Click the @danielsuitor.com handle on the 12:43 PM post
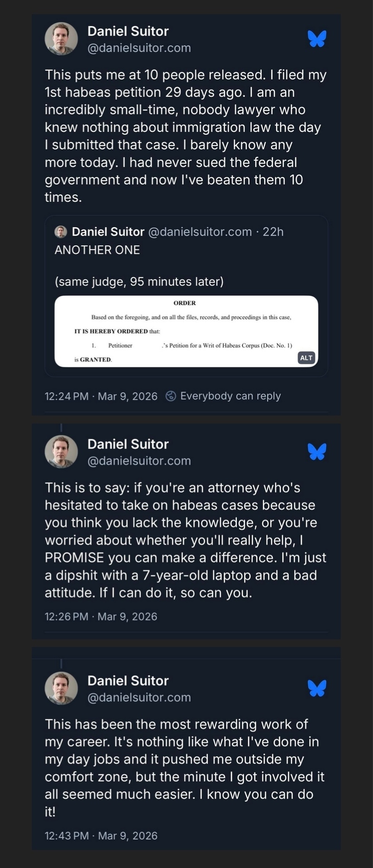 (139, 698)
